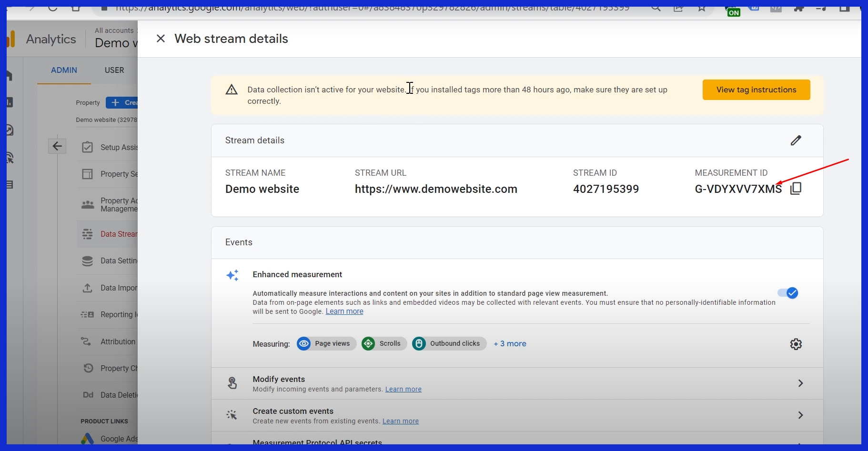Click View tag instructions button
This screenshot has width=868, height=451.
point(756,90)
